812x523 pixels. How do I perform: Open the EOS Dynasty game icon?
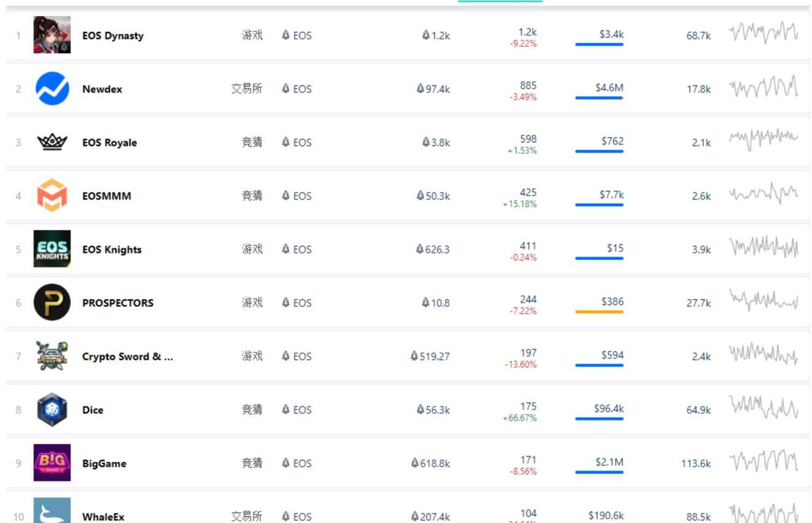(x=52, y=35)
